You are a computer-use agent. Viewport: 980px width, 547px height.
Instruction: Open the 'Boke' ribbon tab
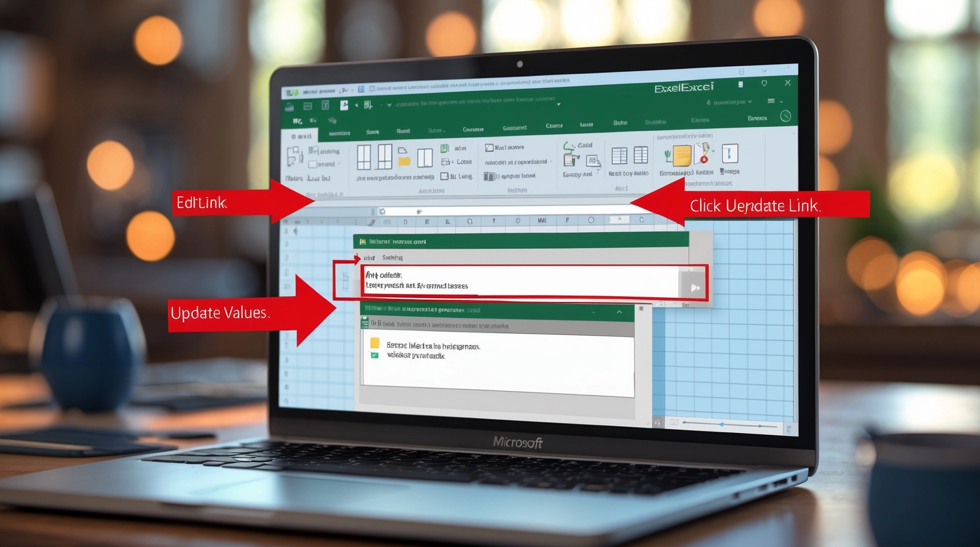click(620, 123)
